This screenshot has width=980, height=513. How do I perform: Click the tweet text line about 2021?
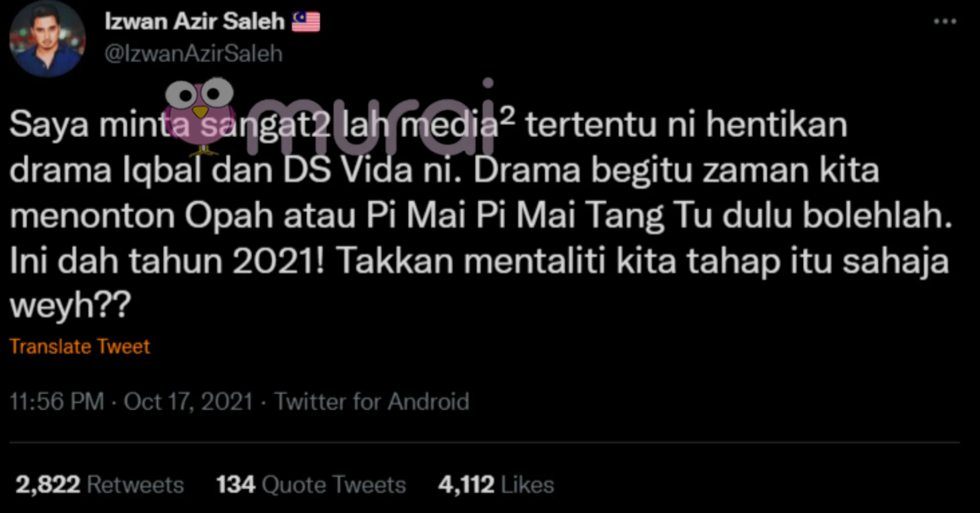click(x=479, y=261)
